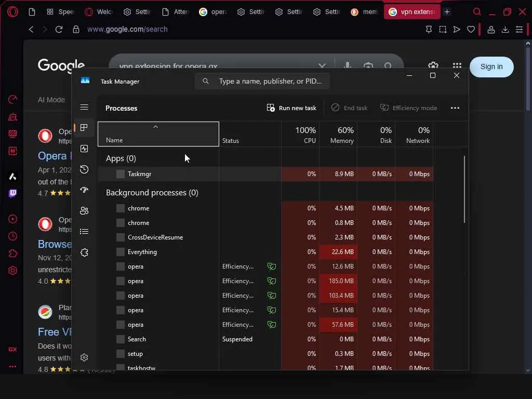532x399 pixels.
Task: Sort processes by Name column header
Action: [158, 134]
